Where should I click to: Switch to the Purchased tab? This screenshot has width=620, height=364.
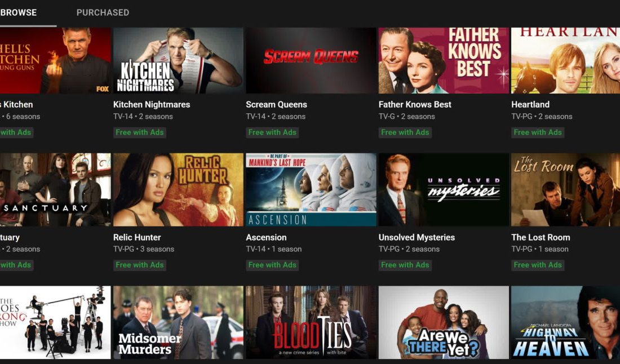coord(103,12)
